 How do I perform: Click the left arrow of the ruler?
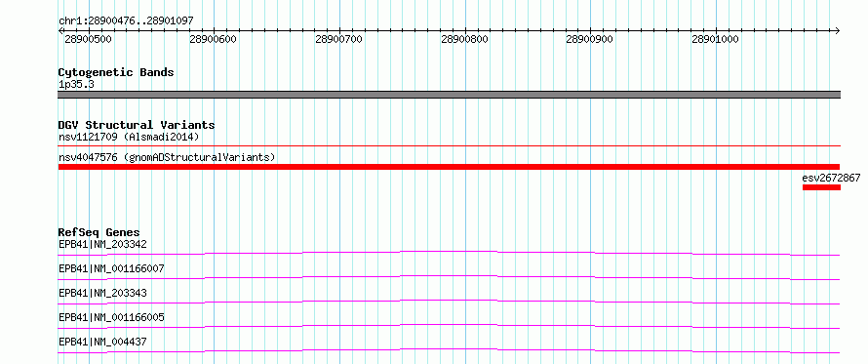(60, 30)
